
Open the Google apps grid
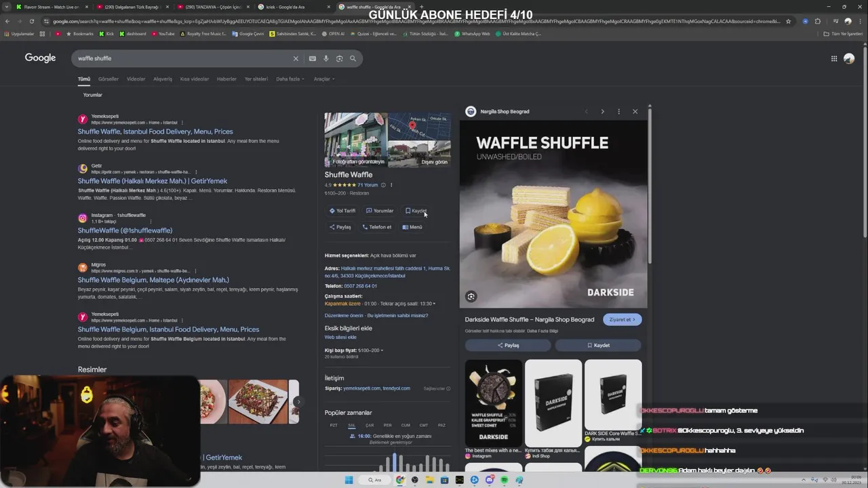pyautogui.click(x=834, y=58)
